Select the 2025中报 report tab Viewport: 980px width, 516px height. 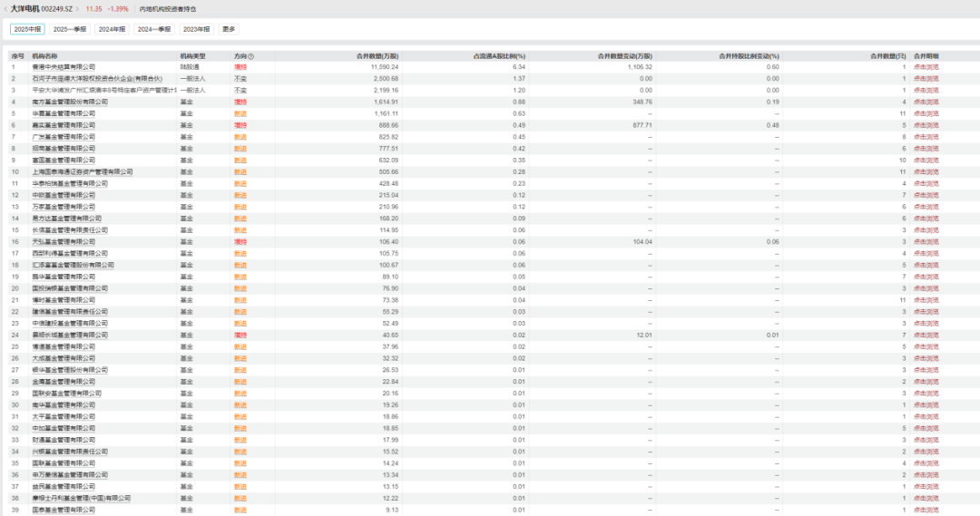[x=27, y=29]
